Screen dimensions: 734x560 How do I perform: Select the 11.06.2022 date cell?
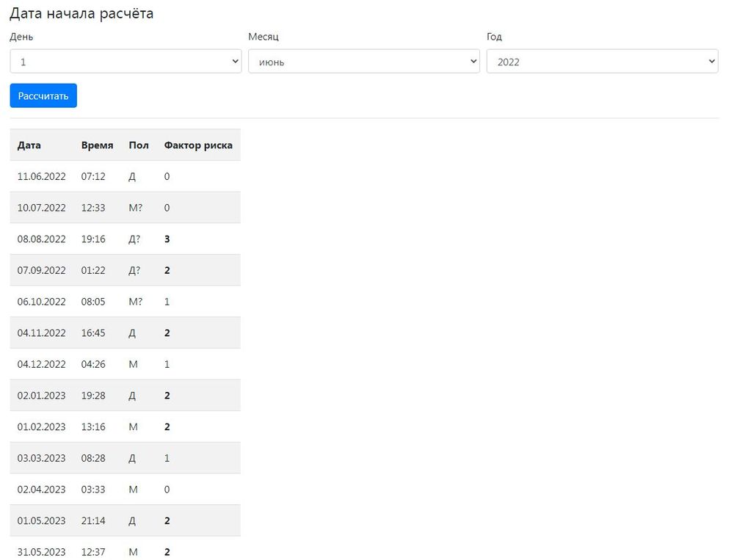(x=42, y=177)
